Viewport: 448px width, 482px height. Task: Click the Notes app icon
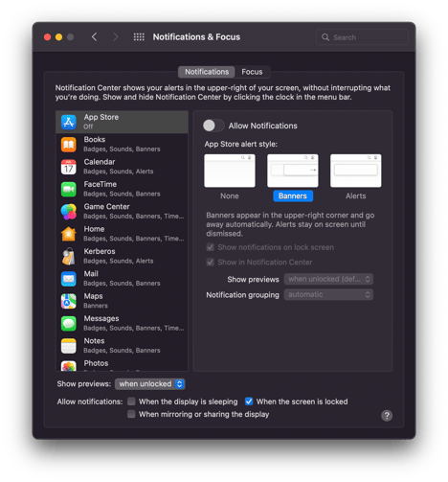coord(68,346)
